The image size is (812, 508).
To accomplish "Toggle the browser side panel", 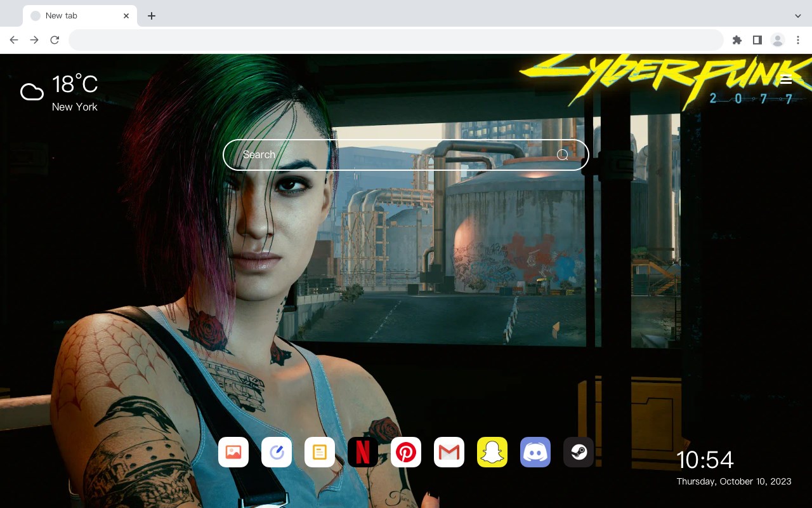I will [757, 40].
